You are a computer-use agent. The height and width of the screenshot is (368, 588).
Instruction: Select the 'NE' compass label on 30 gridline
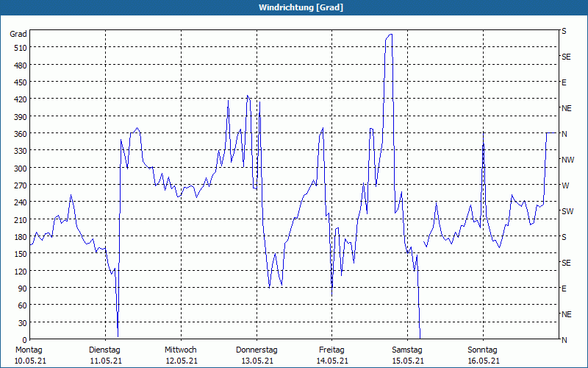(566, 314)
